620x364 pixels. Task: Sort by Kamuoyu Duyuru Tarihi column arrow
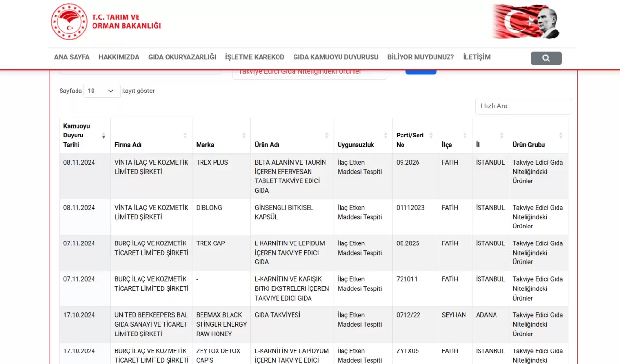pyautogui.click(x=103, y=136)
